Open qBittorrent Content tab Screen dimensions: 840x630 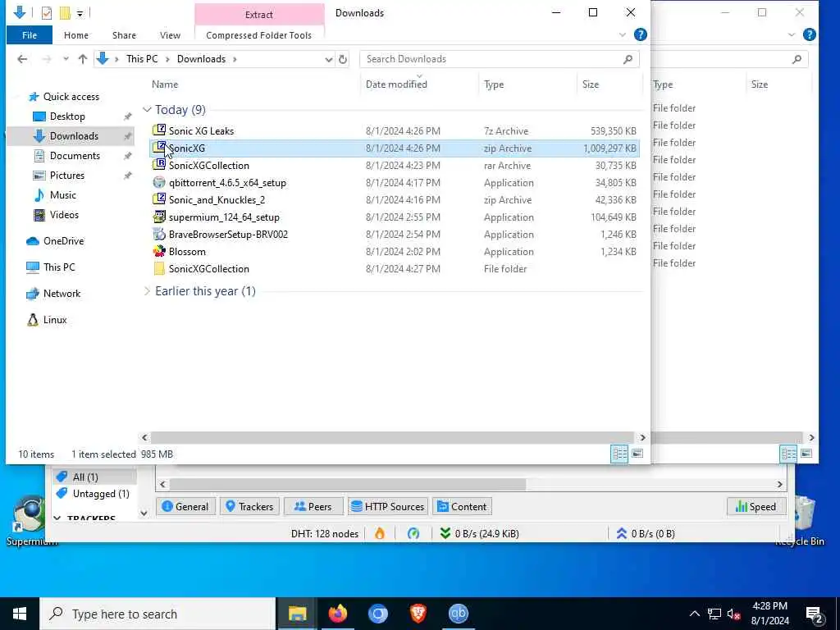pos(462,506)
